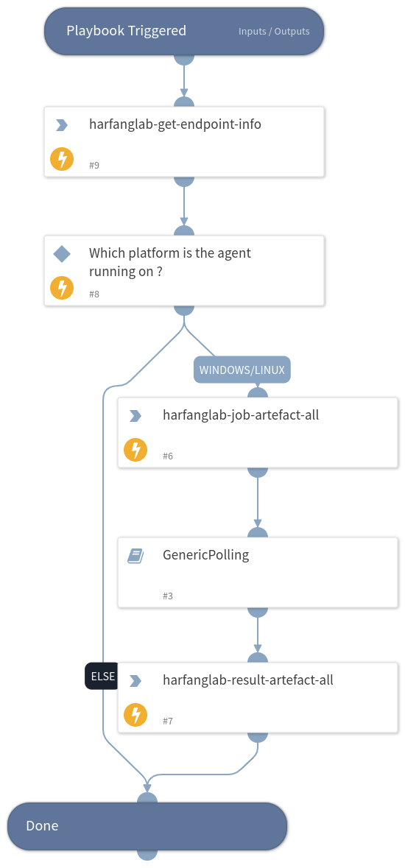Click the connector dot below Done node
405x868 pixels.
point(147,855)
